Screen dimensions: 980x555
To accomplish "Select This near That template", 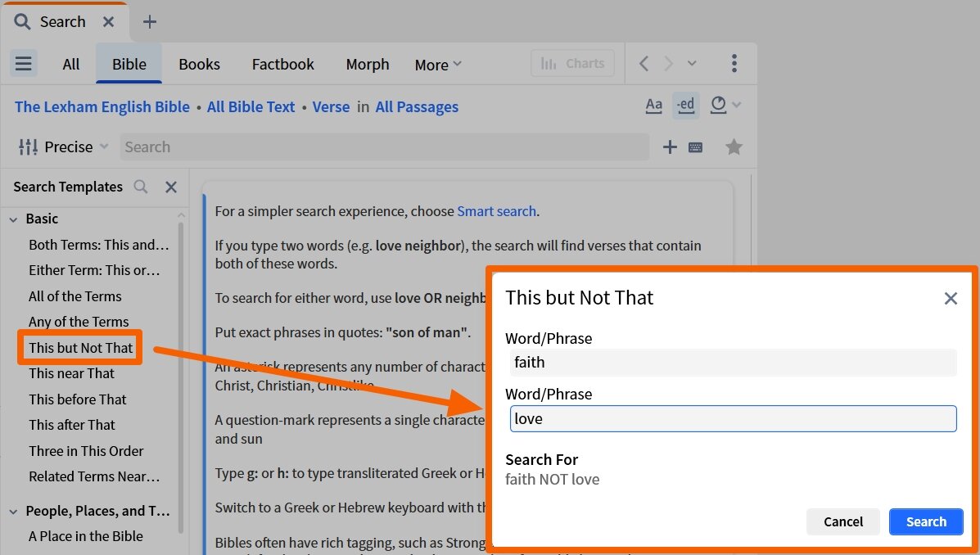I will [71, 374].
